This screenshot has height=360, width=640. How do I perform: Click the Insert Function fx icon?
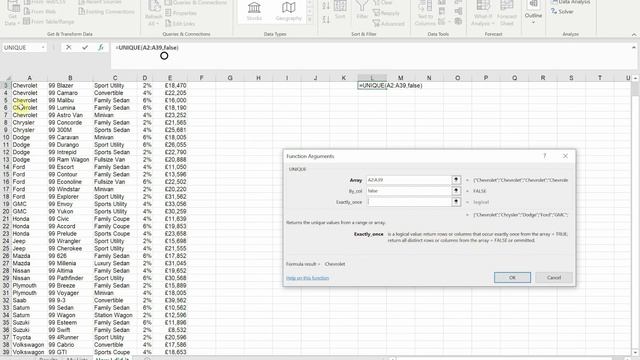point(101,48)
